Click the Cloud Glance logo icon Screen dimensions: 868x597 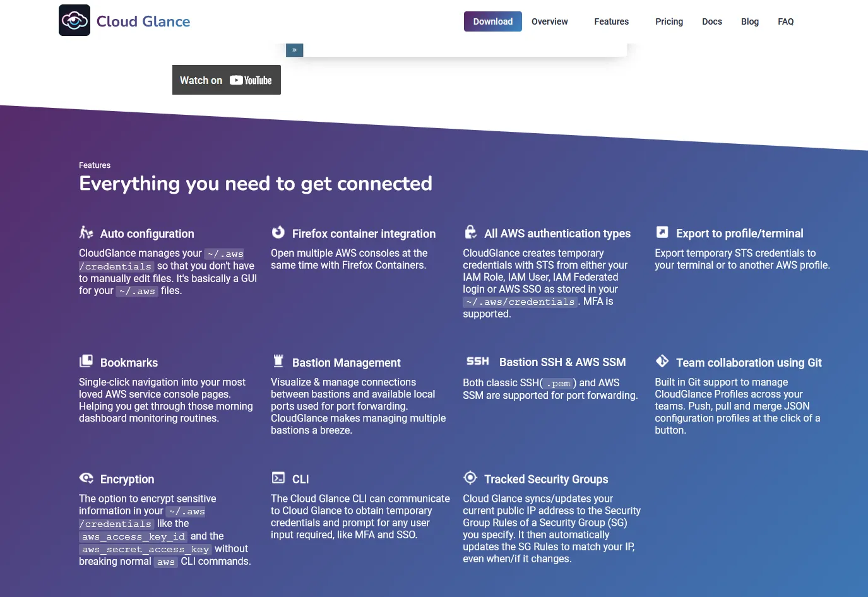point(74,21)
